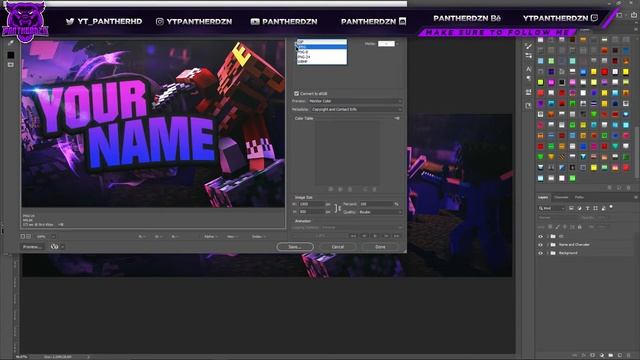Click the Cancel button
The image size is (640, 360).
pyautogui.click(x=338, y=247)
